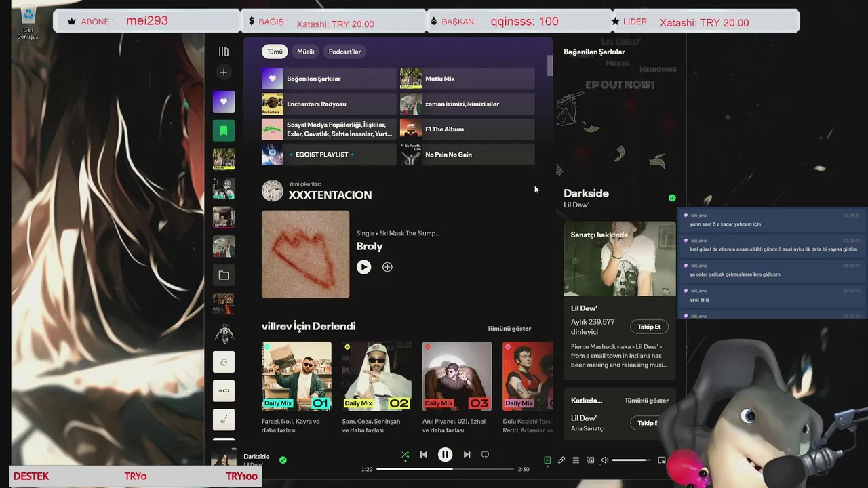Image resolution: width=868 pixels, height=488 pixels.
Task: Open Beğenilen Şarkılar shortcut tile
Action: [x=329, y=79]
